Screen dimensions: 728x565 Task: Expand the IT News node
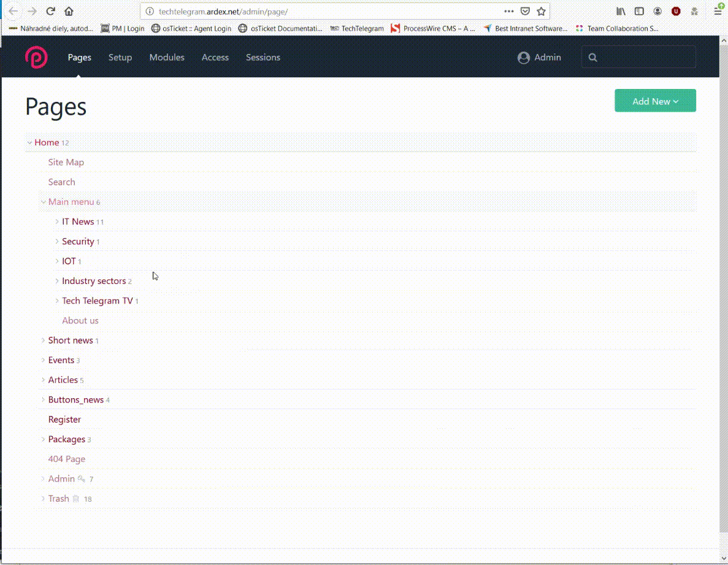[57, 222]
